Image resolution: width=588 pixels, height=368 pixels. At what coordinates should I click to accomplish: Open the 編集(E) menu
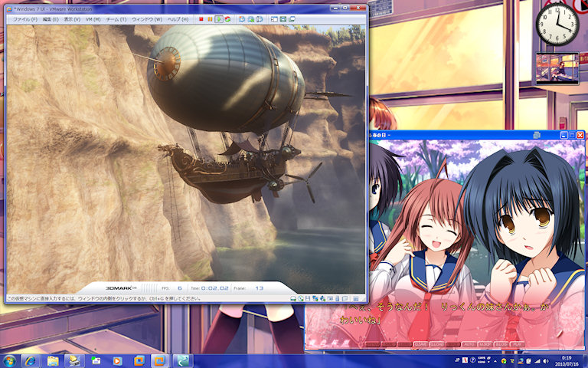[x=51, y=19]
